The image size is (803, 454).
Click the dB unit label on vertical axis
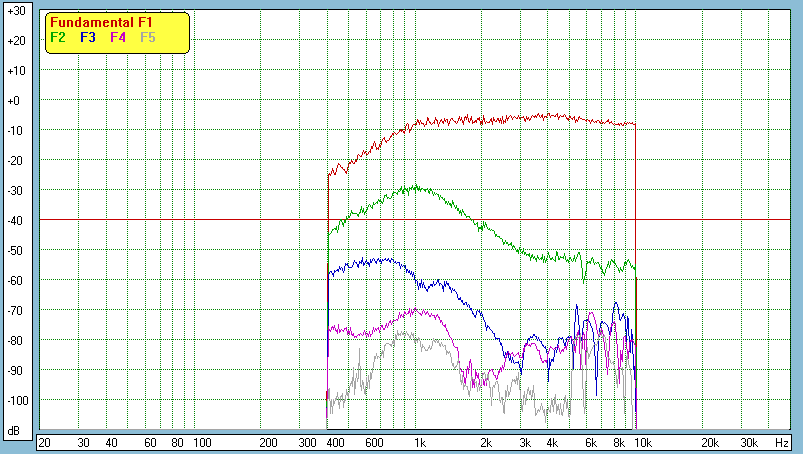coord(15,430)
